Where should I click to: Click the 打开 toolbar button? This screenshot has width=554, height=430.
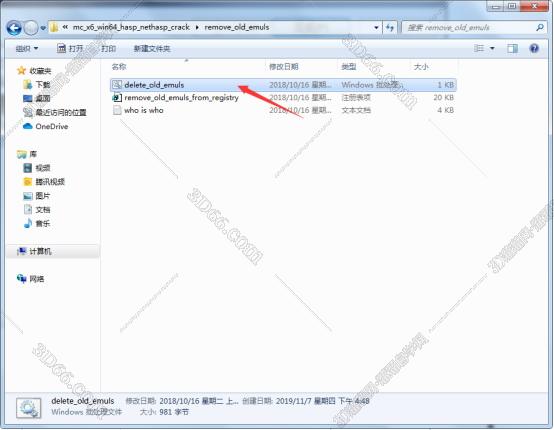click(70, 48)
